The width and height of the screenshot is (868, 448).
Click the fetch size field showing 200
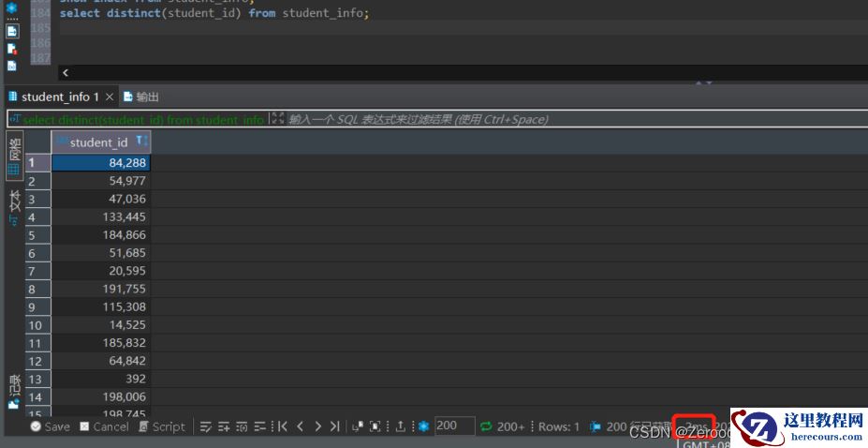[x=454, y=426]
